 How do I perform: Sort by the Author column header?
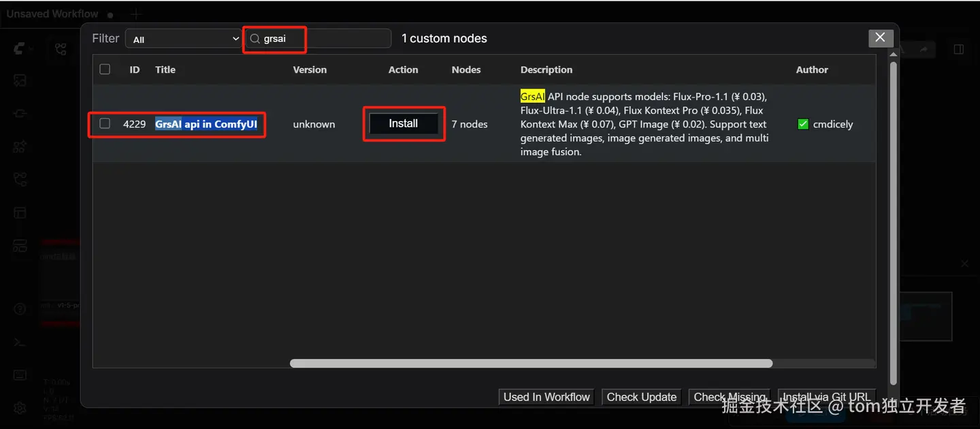tap(812, 69)
